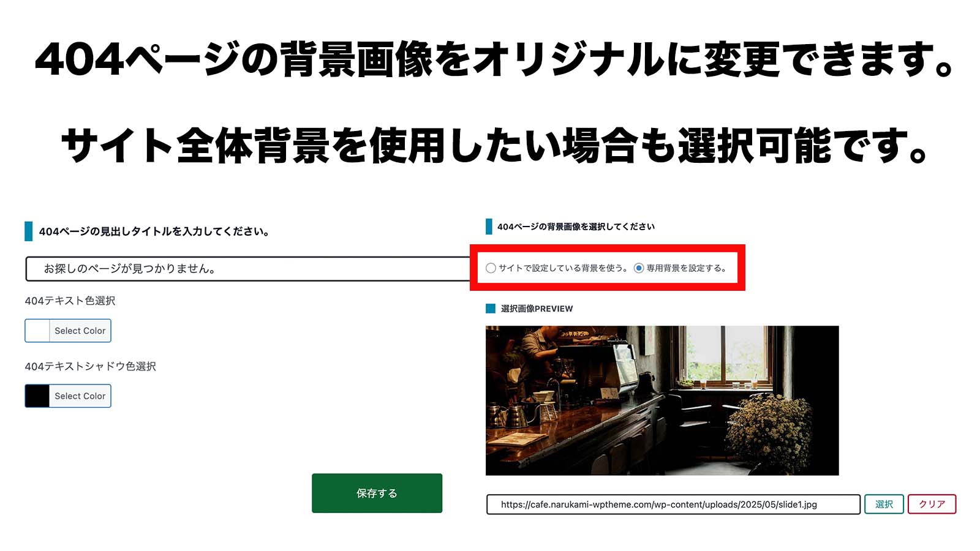Click the green 保存する button
The image size is (980, 551).
pos(377,493)
